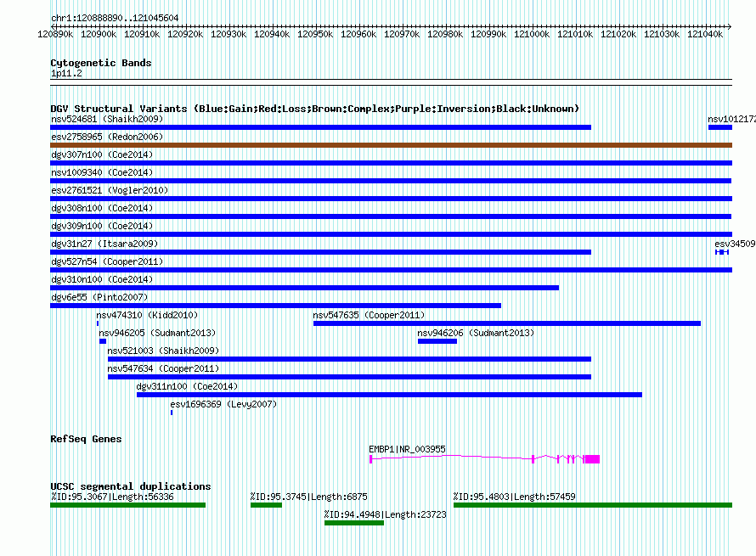
Task: Select the esv34509 variant glyph
Action: click(x=722, y=252)
